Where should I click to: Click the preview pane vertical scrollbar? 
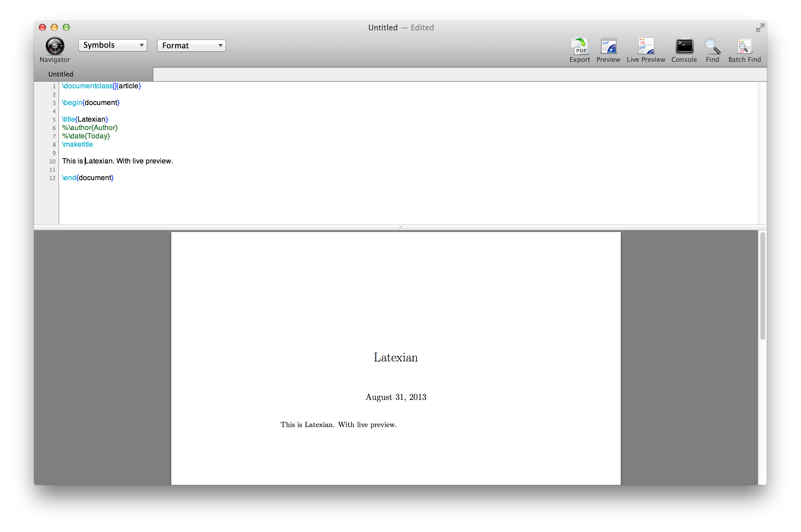pyautogui.click(x=762, y=286)
